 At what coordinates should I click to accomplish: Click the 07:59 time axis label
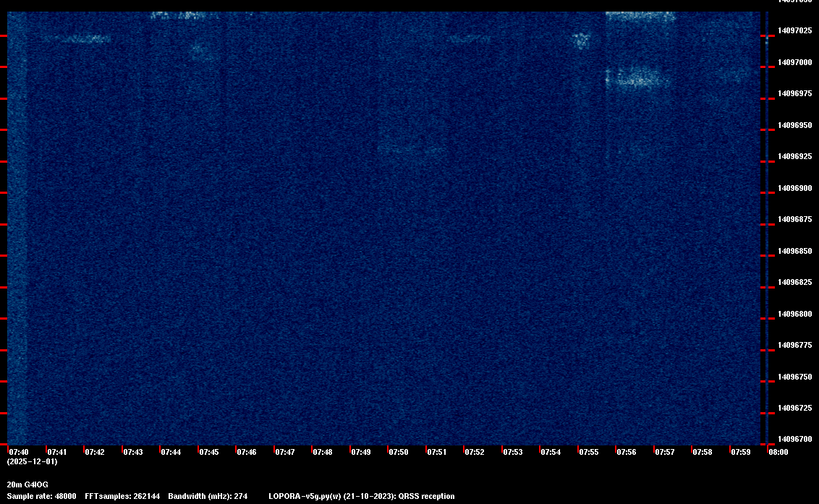pos(741,452)
